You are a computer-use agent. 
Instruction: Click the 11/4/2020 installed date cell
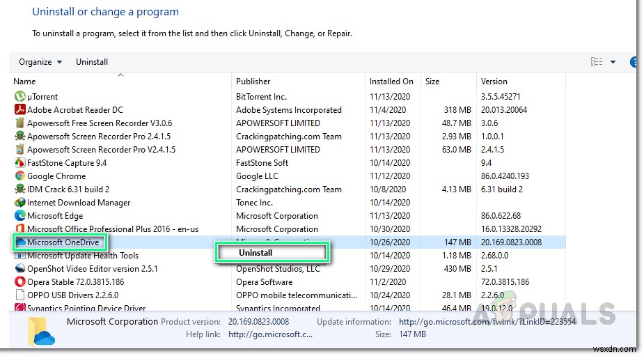pos(388,110)
